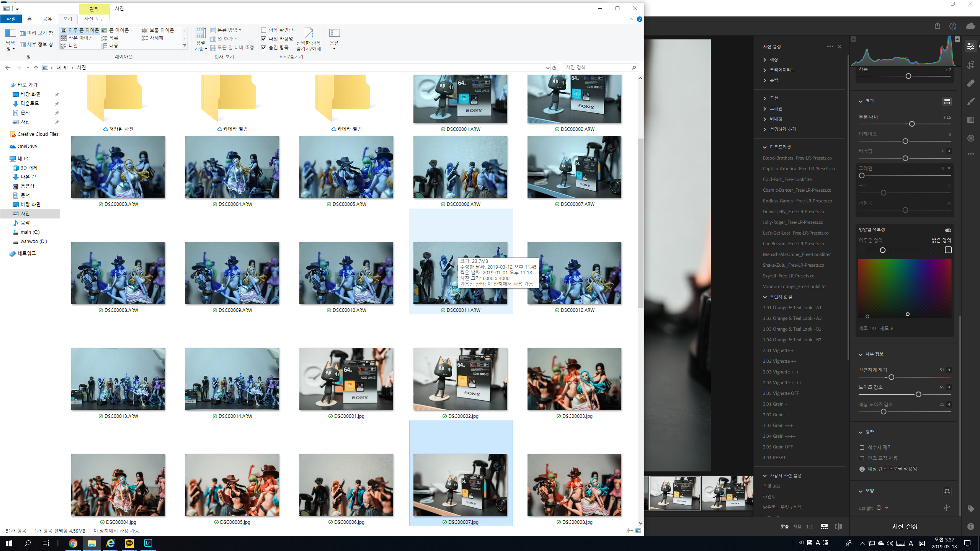
Task: Select the Brush tool in Lightroom sidebar
Action: (970, 101)
